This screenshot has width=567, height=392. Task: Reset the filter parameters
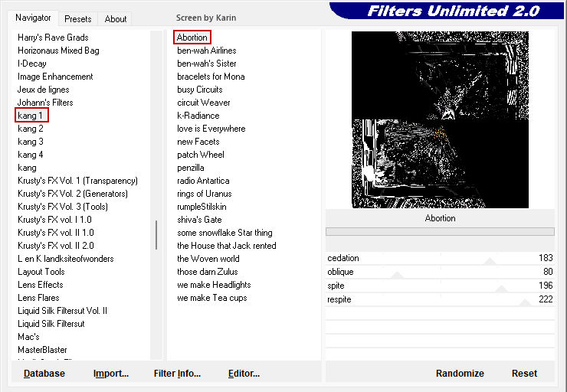tap(524, 374)
